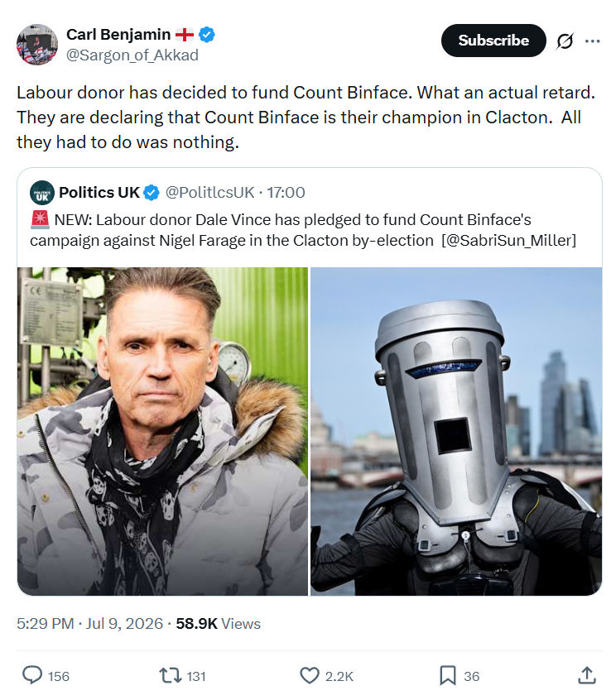Like the tweet with heart icon
616x700 pixels.
pos(309,675)
